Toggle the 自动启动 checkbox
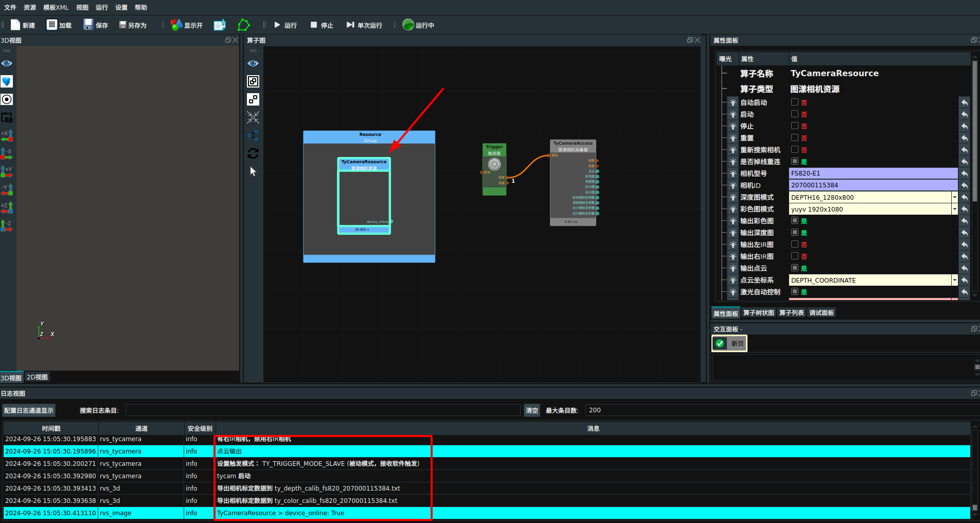980x523 pixels. 795,102
